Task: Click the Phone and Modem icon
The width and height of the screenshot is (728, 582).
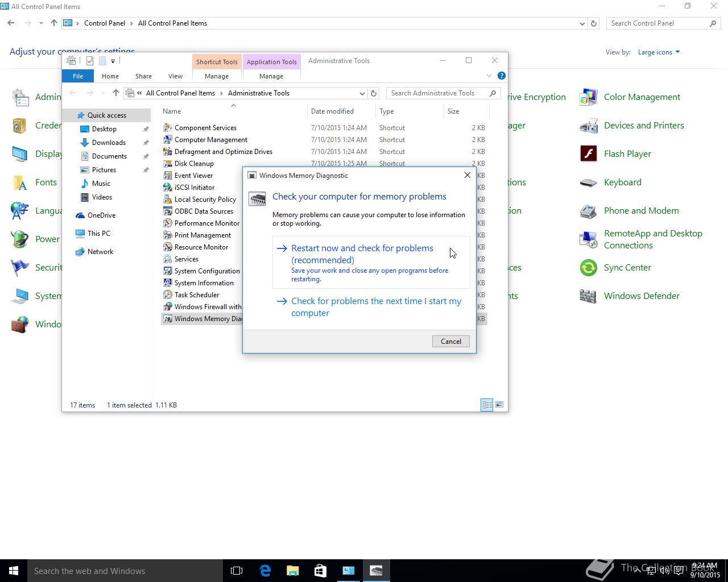Action: pos(588,211)
